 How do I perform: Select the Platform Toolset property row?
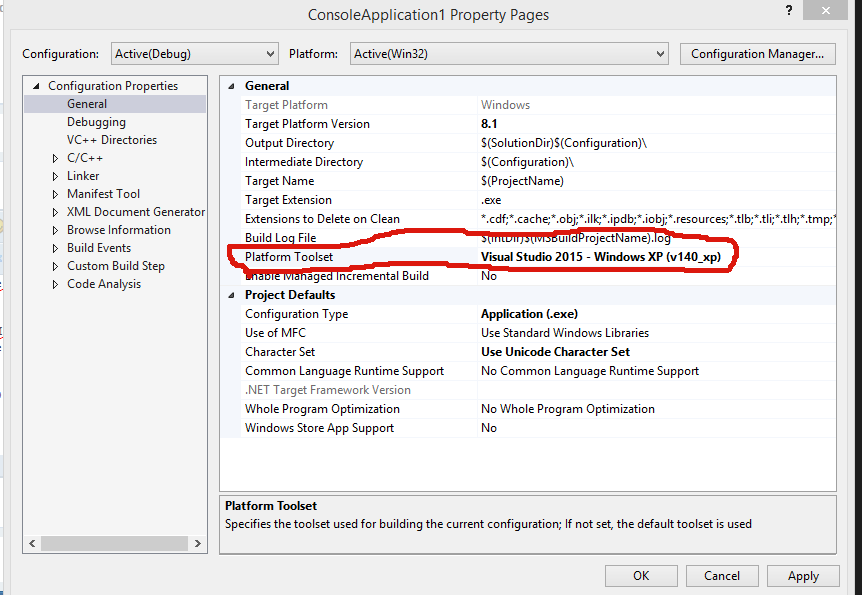[x=288, y=257]
